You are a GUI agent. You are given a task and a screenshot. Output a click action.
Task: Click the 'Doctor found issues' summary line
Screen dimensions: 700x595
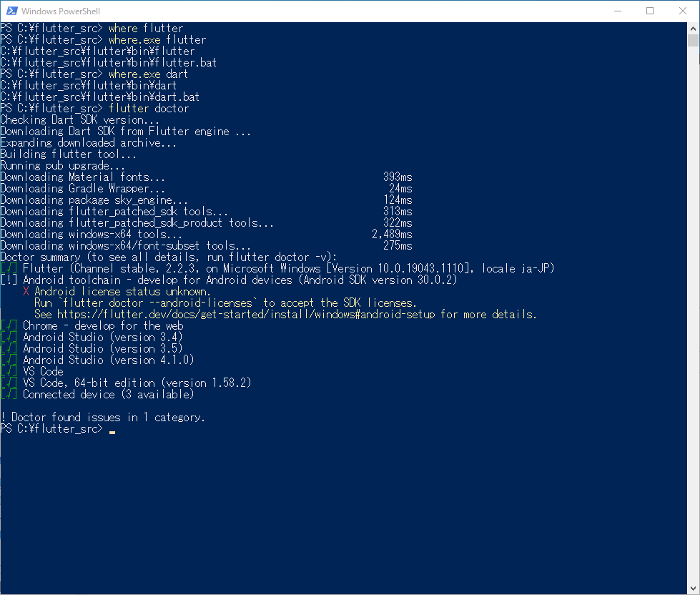(103, 417)
